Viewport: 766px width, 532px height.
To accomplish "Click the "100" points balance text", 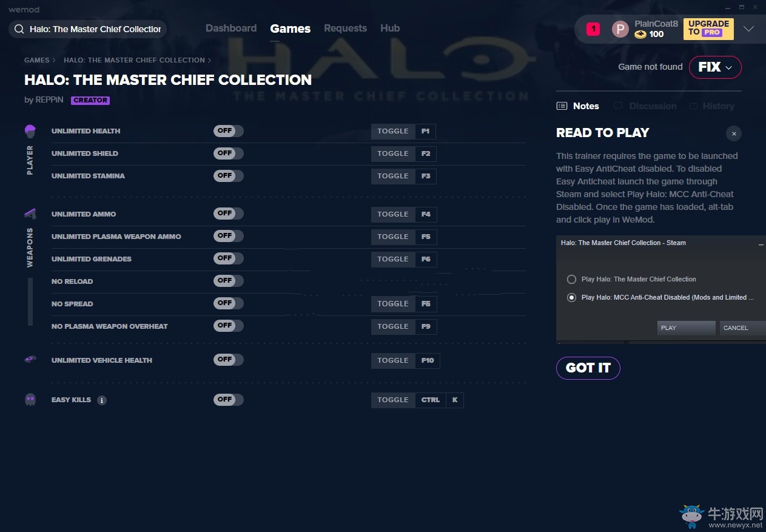I will coord(657,35).
